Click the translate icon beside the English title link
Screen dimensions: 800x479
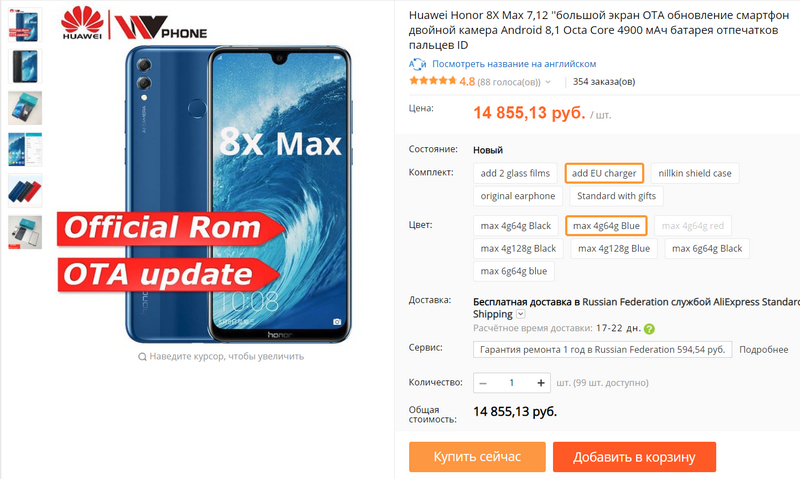(417, 64)
